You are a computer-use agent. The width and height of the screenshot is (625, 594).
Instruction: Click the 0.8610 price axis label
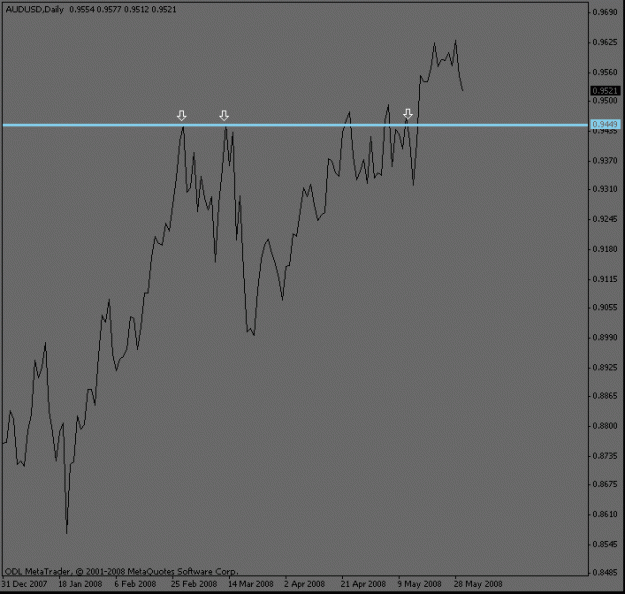[605, 514]
